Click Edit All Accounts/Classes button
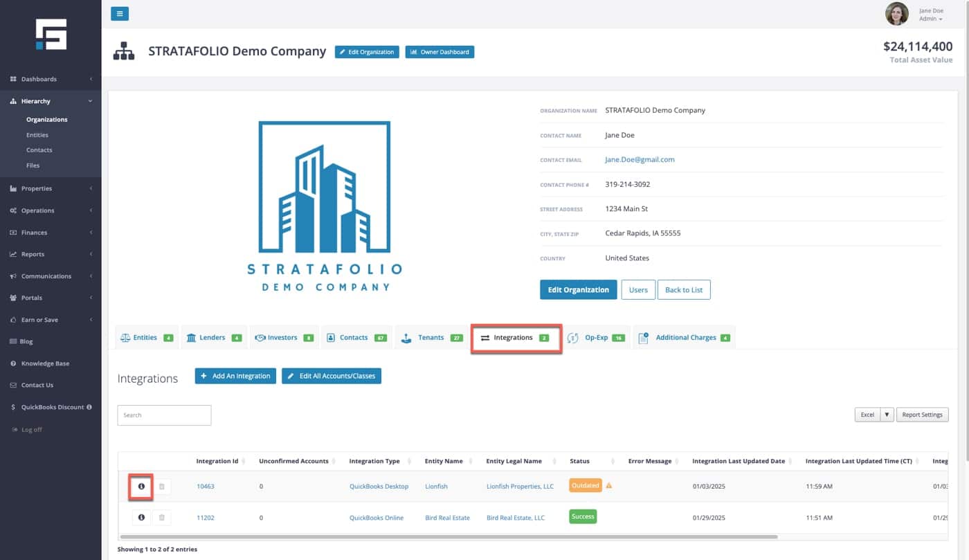The width and height of the screenshot is (969, 560). (332, 376)
